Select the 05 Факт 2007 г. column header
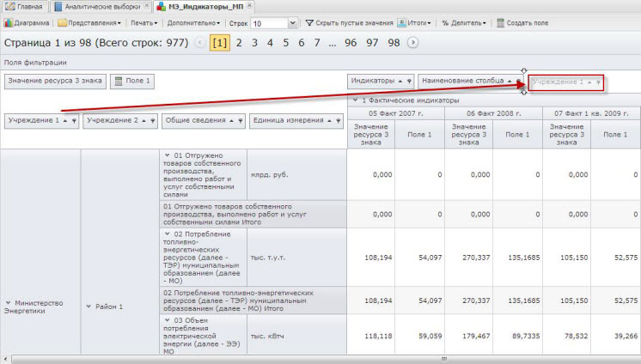Image resolution: width=641 pixels, height=364 pixels. tap(396, 113)
